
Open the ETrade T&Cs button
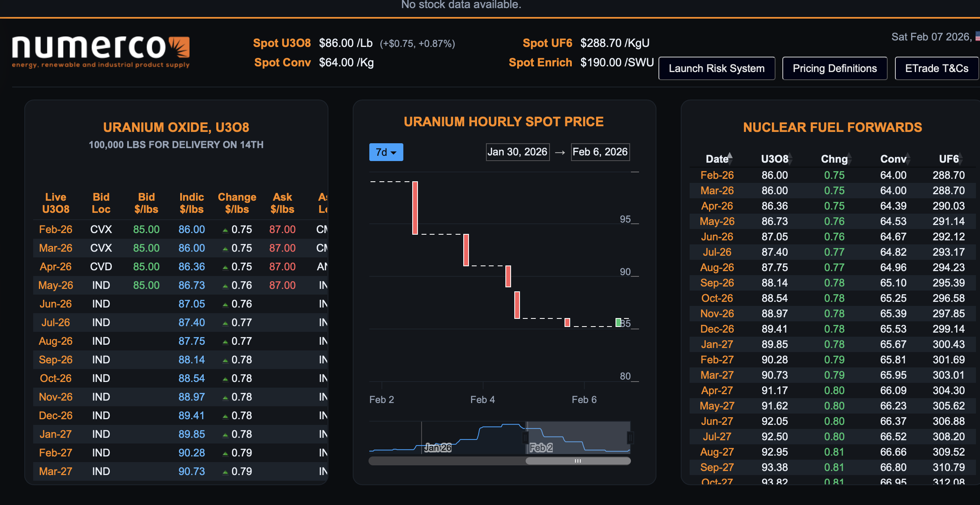click(936, 68)
